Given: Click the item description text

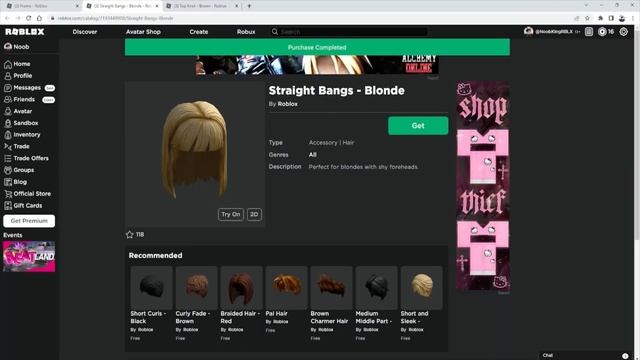Looking at the screenshot, I should 363,167.
